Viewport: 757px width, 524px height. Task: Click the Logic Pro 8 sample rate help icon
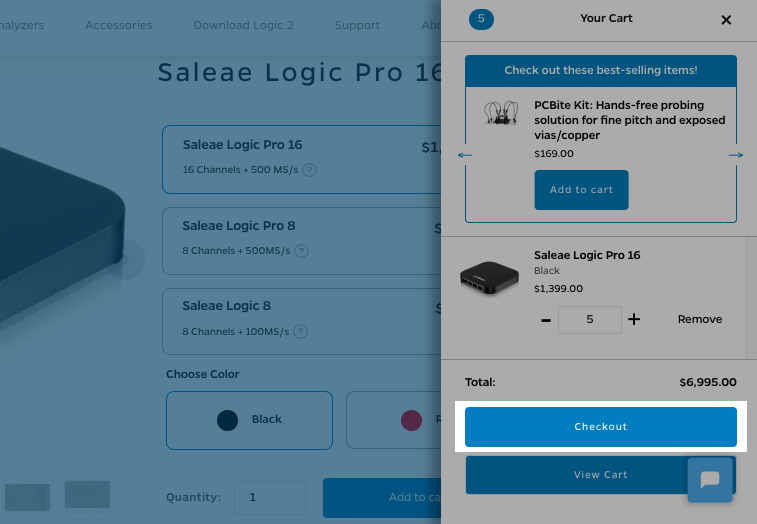301,251
